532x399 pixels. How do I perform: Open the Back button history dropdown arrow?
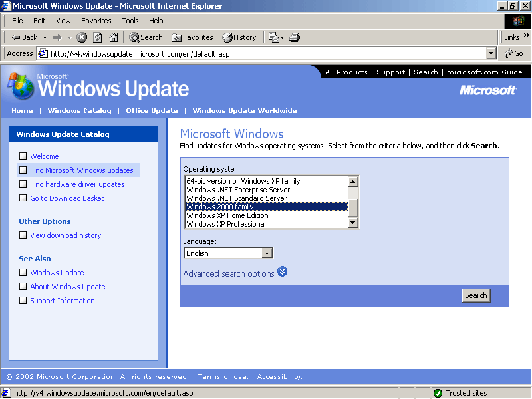45,37
